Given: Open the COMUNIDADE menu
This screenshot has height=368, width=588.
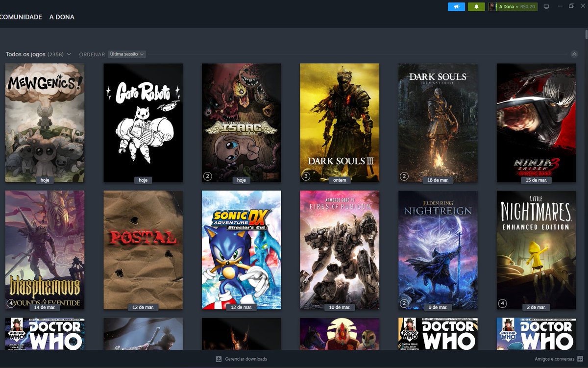Looking at the screenshot, I should point(21,17).
